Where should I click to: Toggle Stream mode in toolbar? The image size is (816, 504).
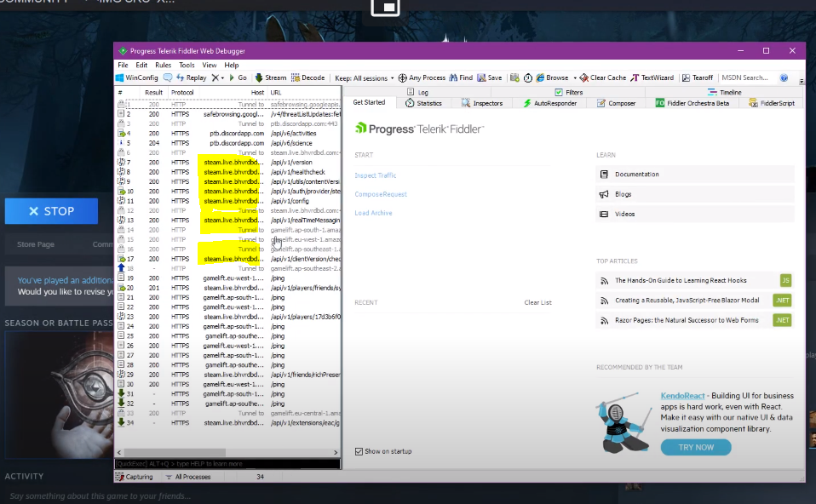271,77
